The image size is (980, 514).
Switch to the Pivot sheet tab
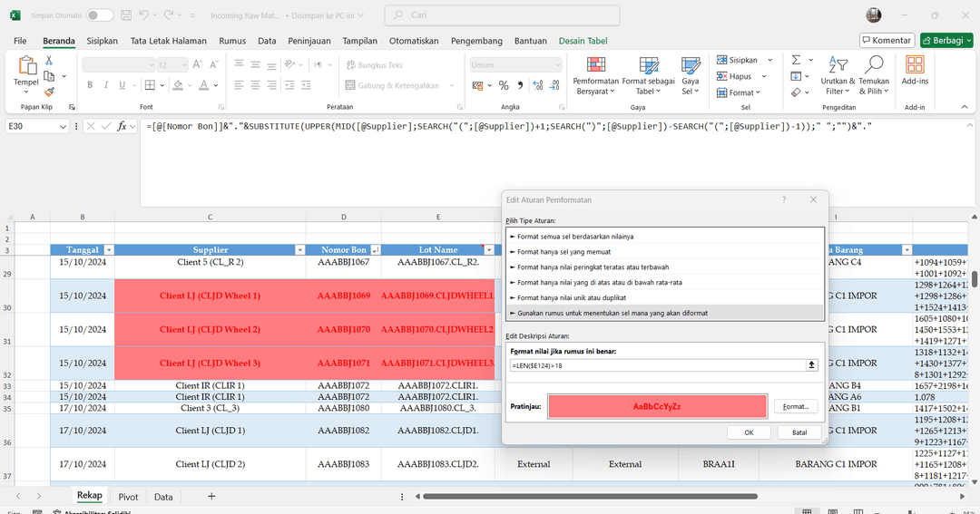pyautogui.click(x=128, y=497)
